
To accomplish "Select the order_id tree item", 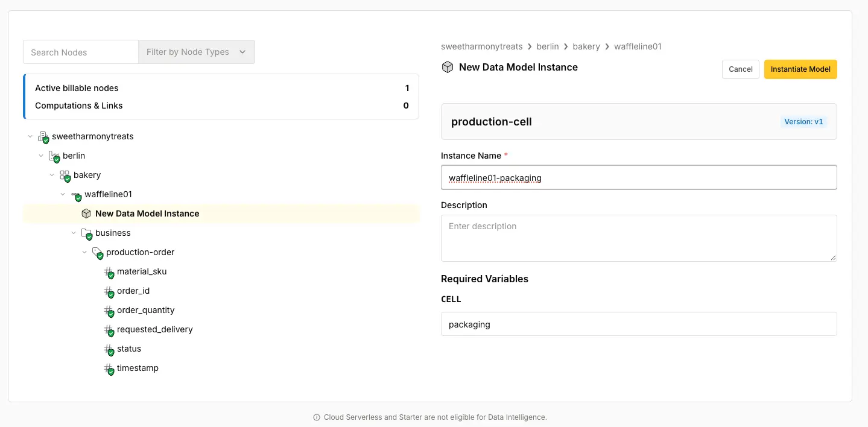I will pos(133,291).
